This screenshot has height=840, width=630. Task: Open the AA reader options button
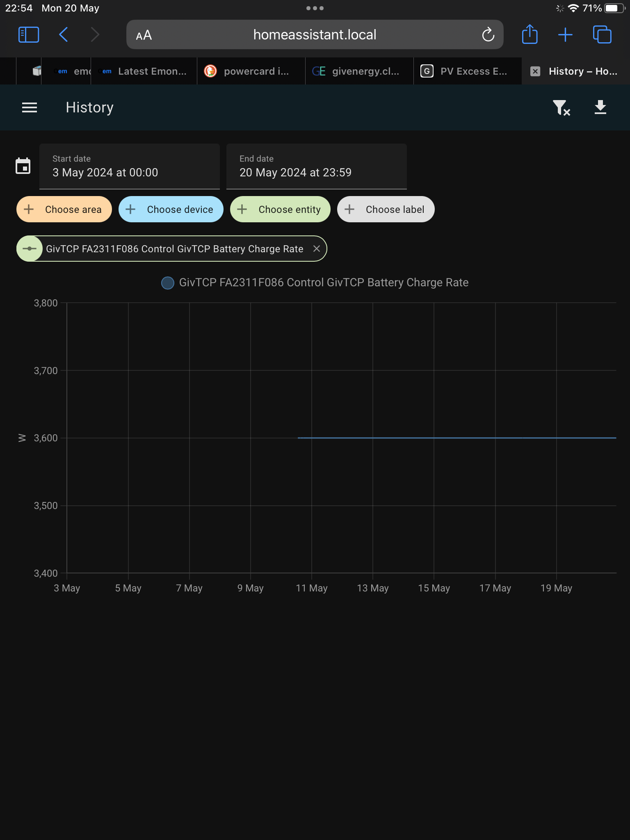(144, 35)
